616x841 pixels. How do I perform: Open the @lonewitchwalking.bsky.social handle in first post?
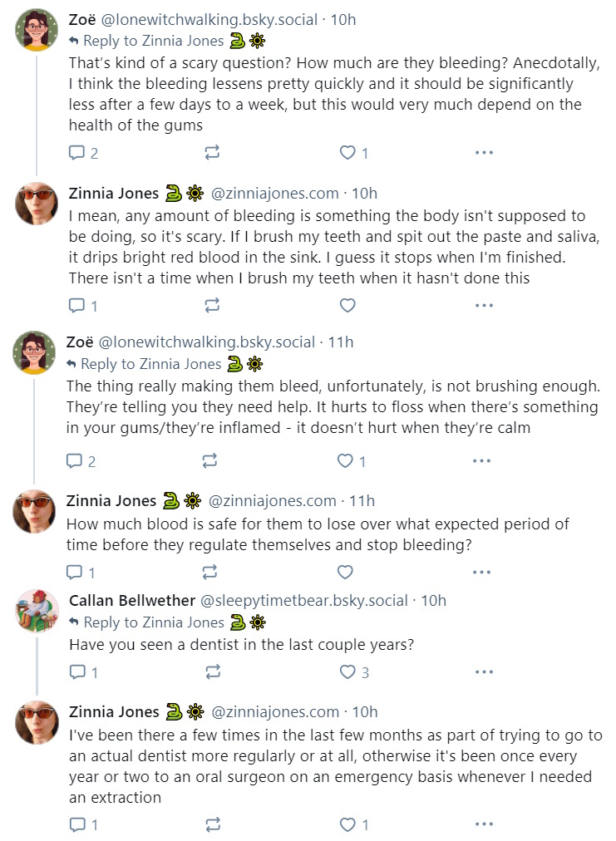[209, 20]
